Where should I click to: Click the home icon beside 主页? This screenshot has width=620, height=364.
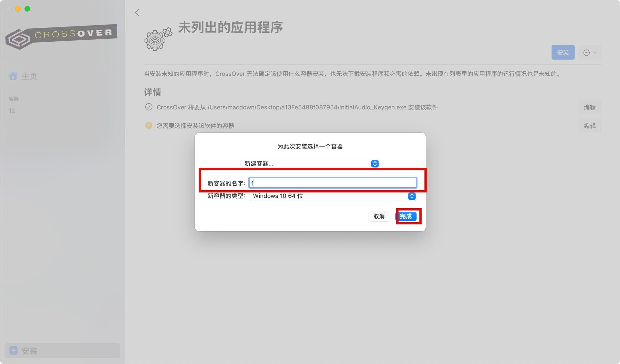click(13, 76)
